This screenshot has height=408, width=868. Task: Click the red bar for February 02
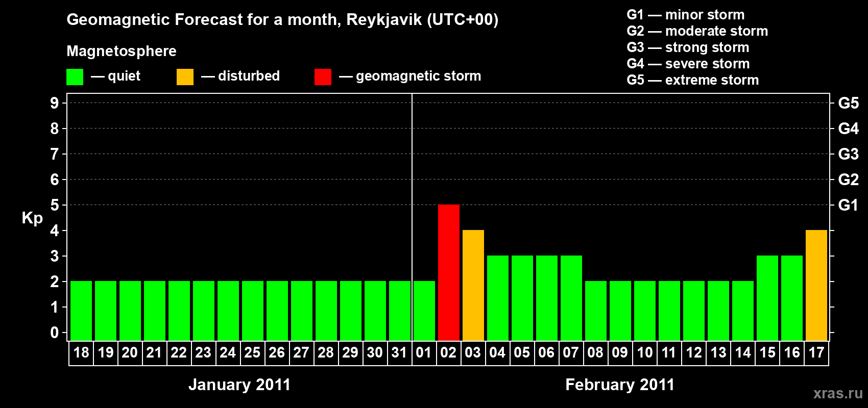(449, 272)
